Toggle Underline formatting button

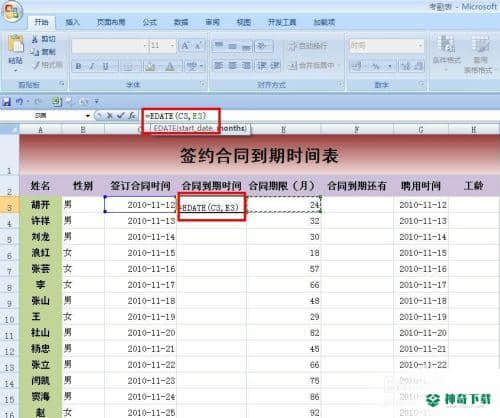click(x=105, y=66)
